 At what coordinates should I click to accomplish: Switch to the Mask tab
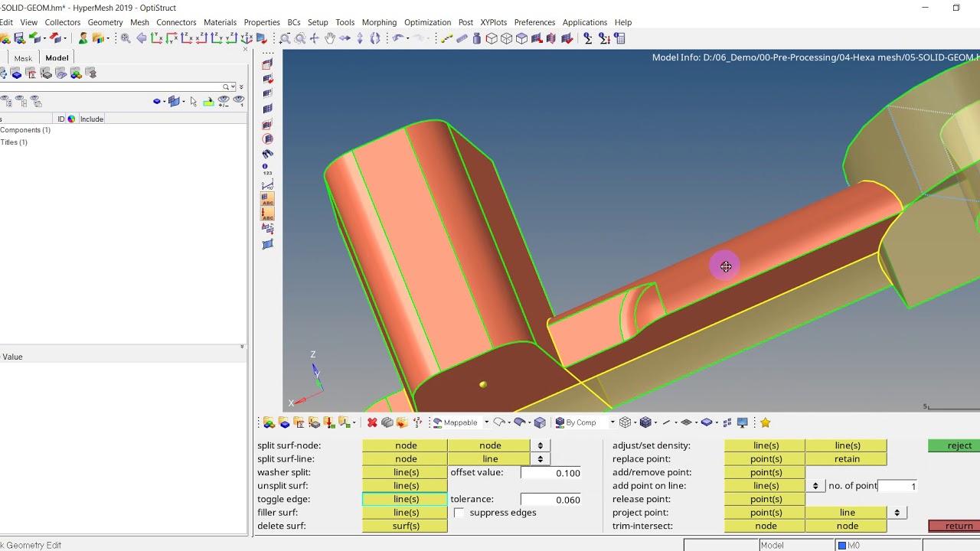(x=23, y=58)
